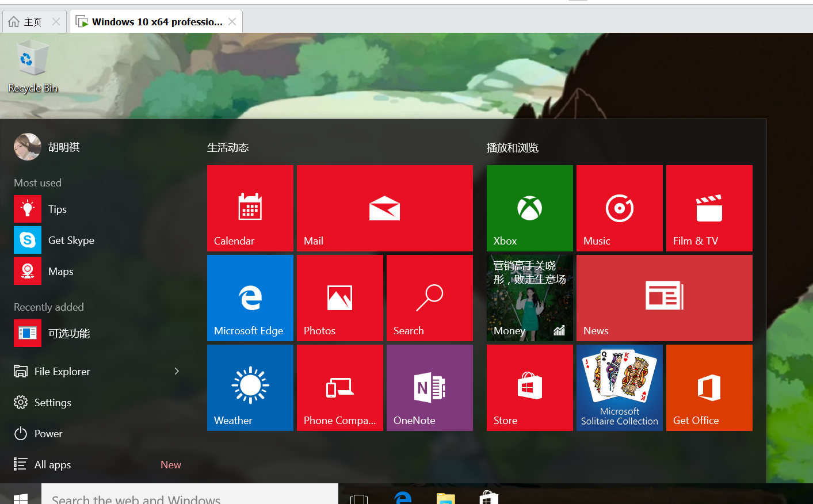Expand File Explorer jump list arrow

177,371
